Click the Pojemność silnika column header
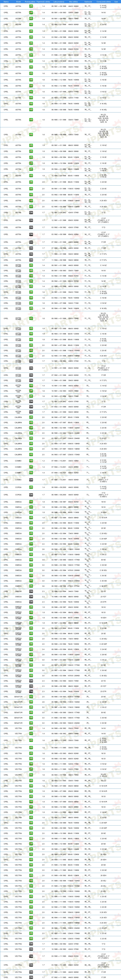 [43, 2]
